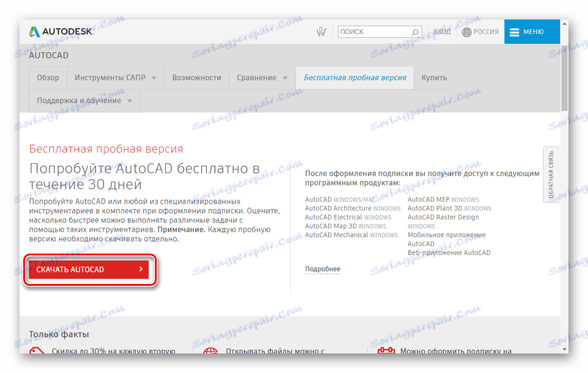
Task: Click the red Бесплатная пробная версия heading
Action: (106, 149)
